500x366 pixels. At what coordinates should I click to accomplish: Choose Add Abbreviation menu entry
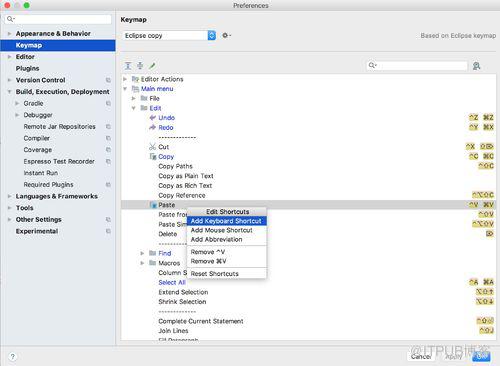click(x=227, y=240)
